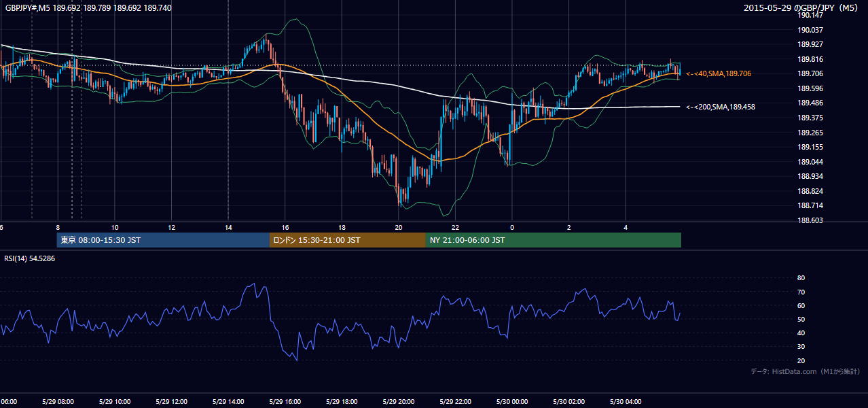Image resolution: width=868 pixels, height=408 pixels.
Task: Click the chart title 2015-05-29 のGBP/JPY (M5)
Action: tap(801, 8)
